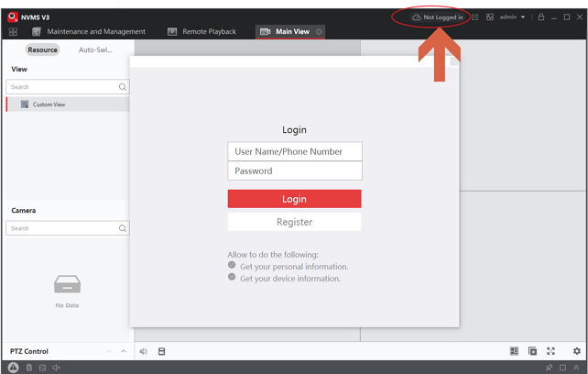Open the picture viewer icon in title bar
588x374 pixels.
tap(490, 17)
